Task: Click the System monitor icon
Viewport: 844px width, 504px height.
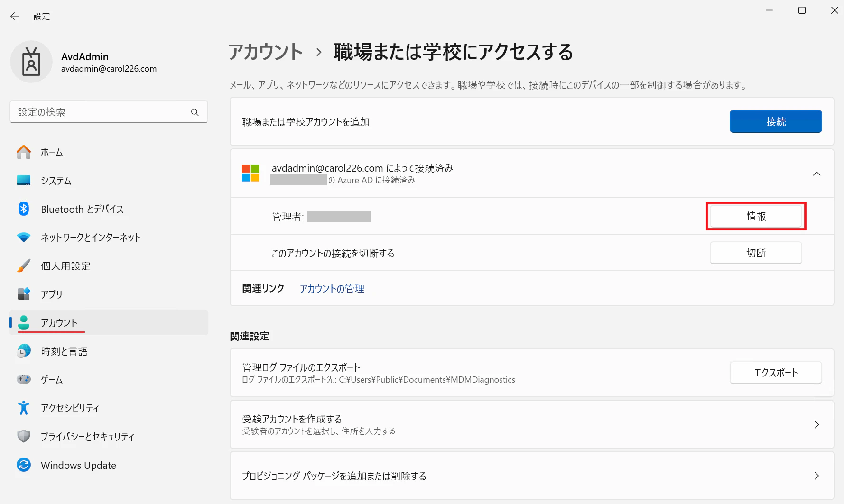Action: (24, 181)
